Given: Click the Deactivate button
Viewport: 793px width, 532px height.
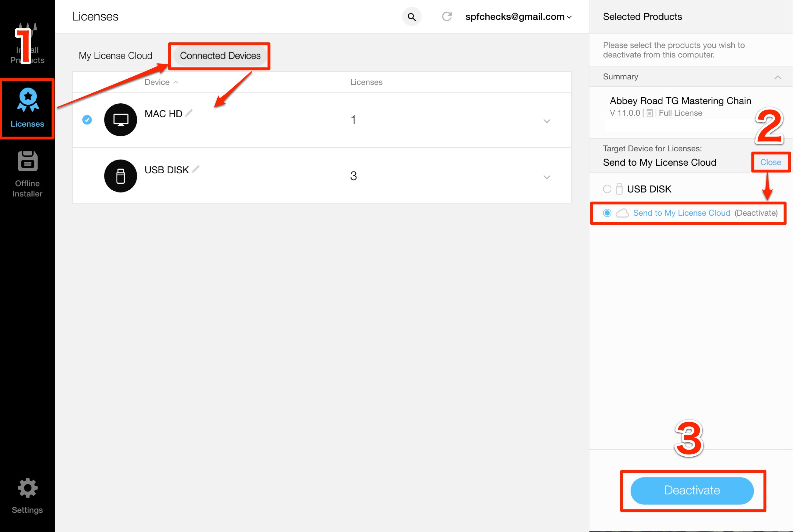Looking at the screenshot, I should [692, 491].
